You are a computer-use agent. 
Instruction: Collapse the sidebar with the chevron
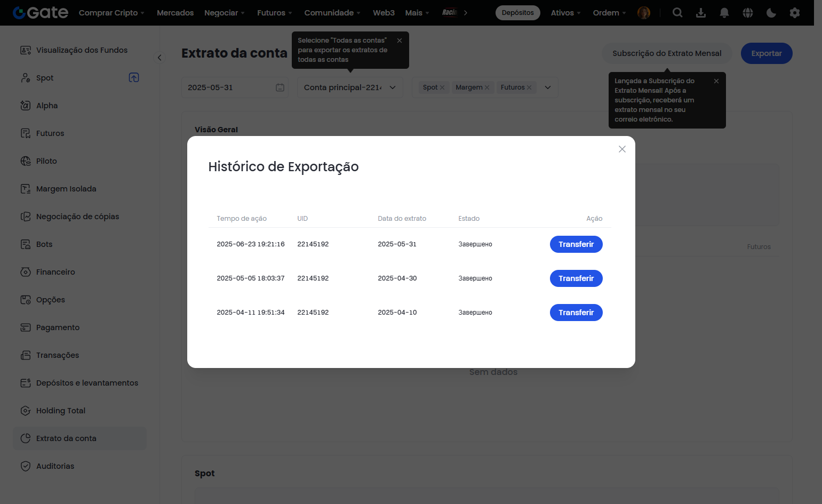pos(159,58)
